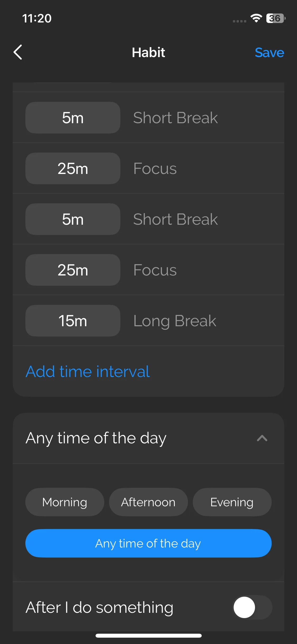
Task: Tap the cellular signal dots
Action: [239, 21]
